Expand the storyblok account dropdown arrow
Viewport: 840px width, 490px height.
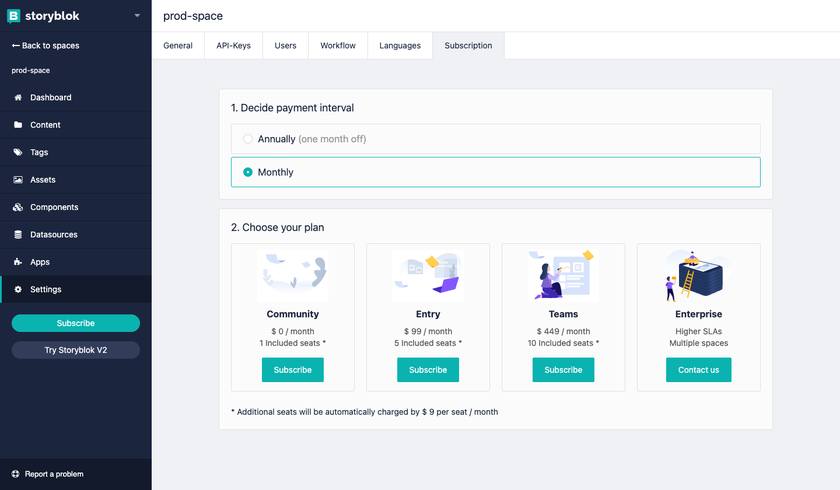137,16
